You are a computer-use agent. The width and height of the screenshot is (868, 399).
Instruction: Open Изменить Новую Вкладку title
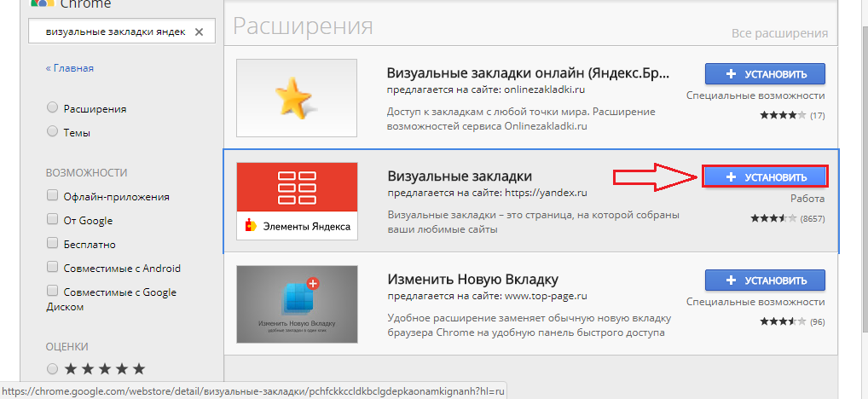(x=472, y=278)
